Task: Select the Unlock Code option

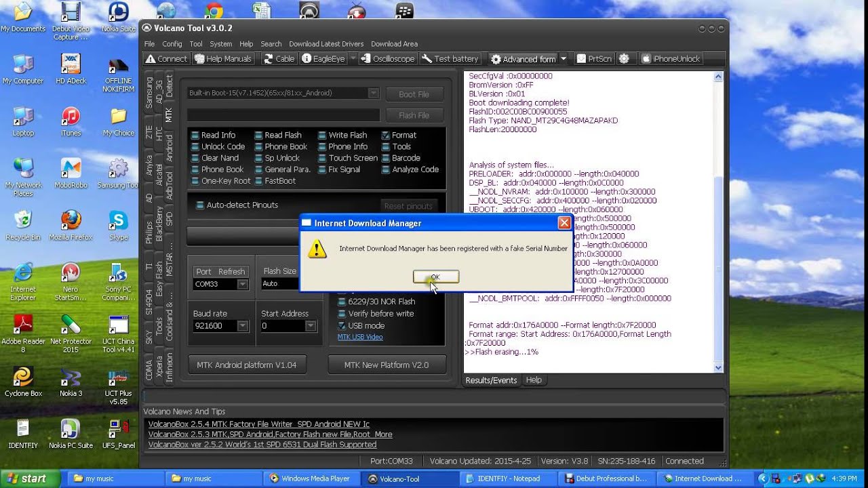Action: pyautogui.click(x=218, y=146)
